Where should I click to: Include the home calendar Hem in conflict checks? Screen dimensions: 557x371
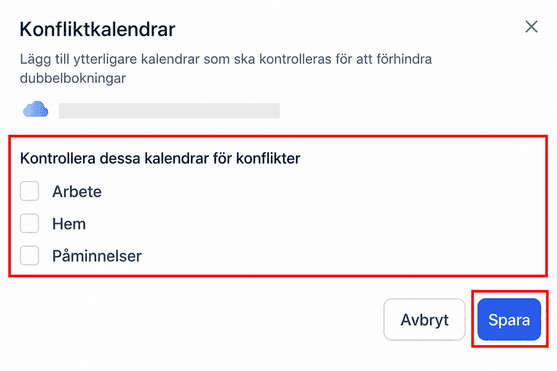(x=29, y=223)
